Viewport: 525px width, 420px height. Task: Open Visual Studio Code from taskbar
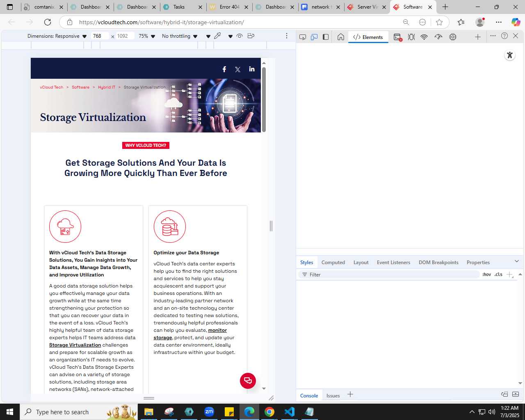click(x=290, y=412)
